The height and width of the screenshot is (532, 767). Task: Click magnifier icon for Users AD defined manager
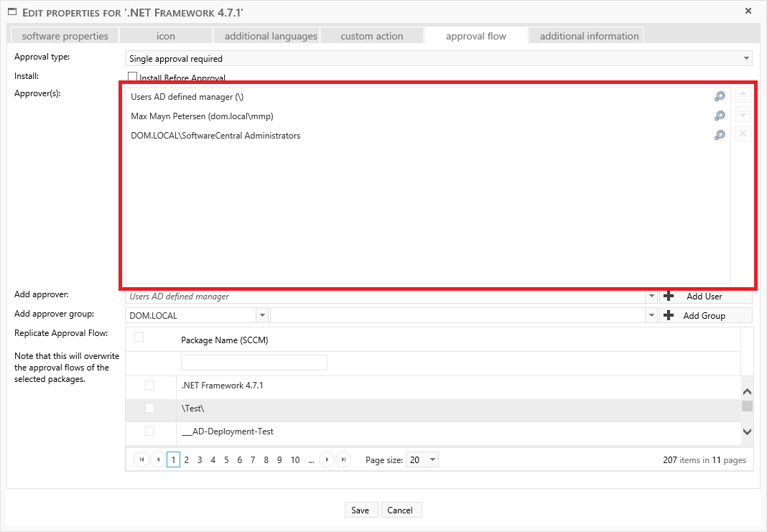pyautogui.click(x=719, y=96)
